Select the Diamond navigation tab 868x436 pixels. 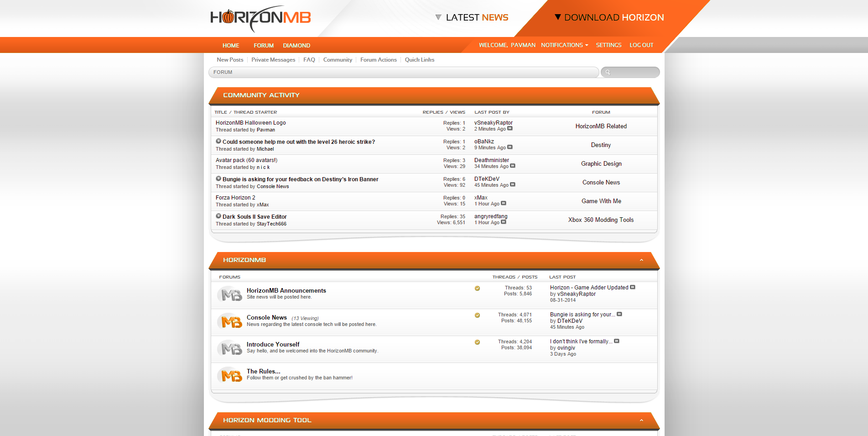(296, 46)
